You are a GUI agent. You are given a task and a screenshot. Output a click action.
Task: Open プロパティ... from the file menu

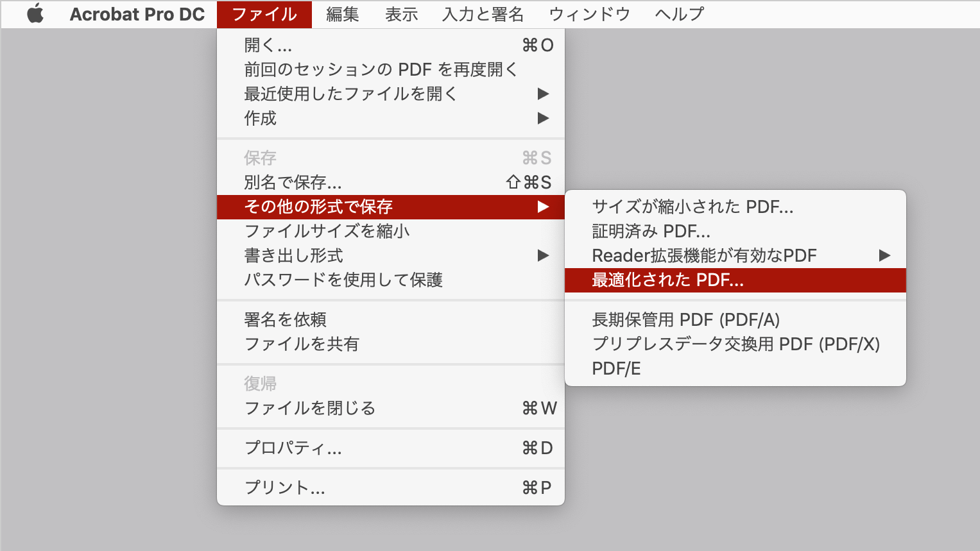(391, 448)
